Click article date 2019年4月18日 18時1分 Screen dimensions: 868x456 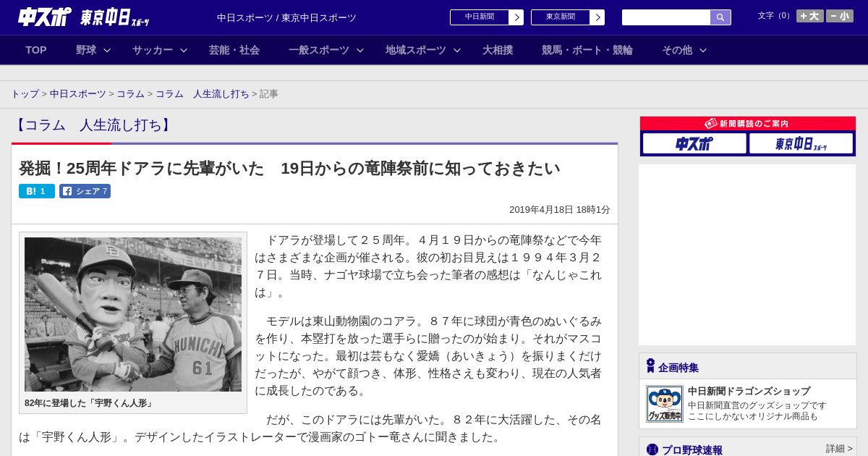coord(560,209)
